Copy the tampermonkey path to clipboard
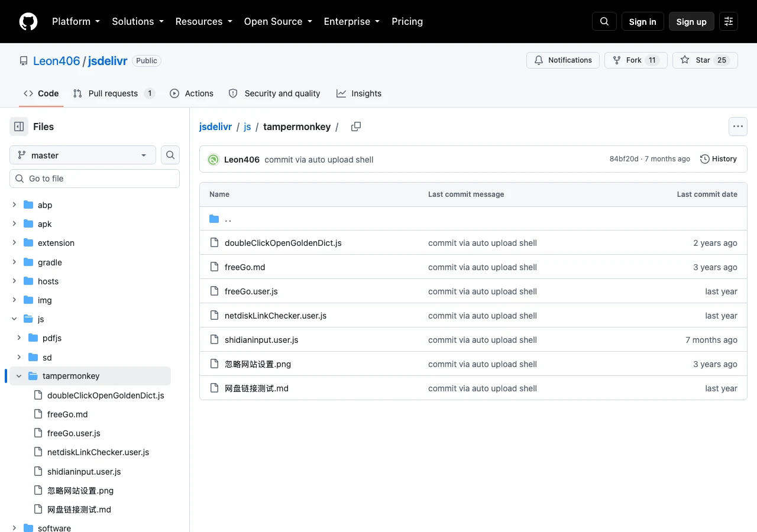The image size is (757, 532). click(x=356, y=126)
